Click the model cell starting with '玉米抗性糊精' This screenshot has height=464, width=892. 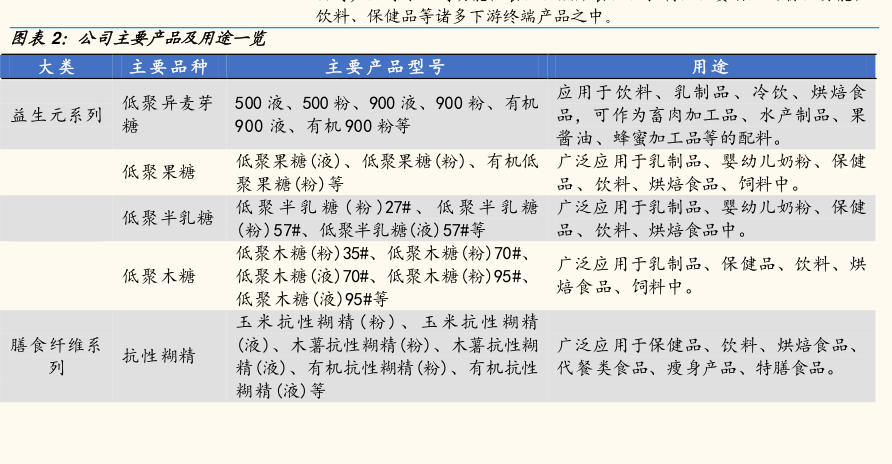386,356
